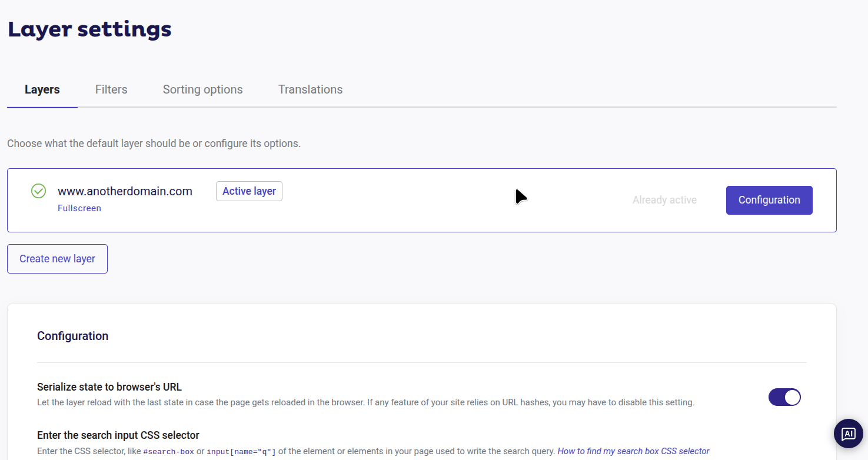Click Enter the search input CSS selector label
The image size is (868, 460).
pos(118,435)
